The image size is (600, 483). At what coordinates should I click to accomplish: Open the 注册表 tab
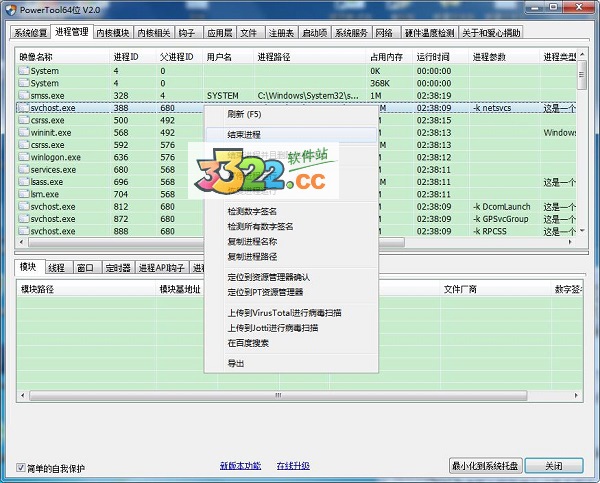281,33
